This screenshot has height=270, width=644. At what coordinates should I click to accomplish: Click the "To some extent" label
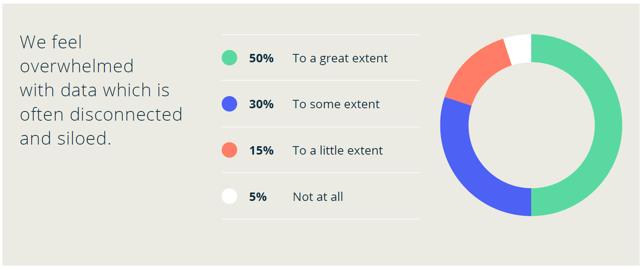pos(336,104)
